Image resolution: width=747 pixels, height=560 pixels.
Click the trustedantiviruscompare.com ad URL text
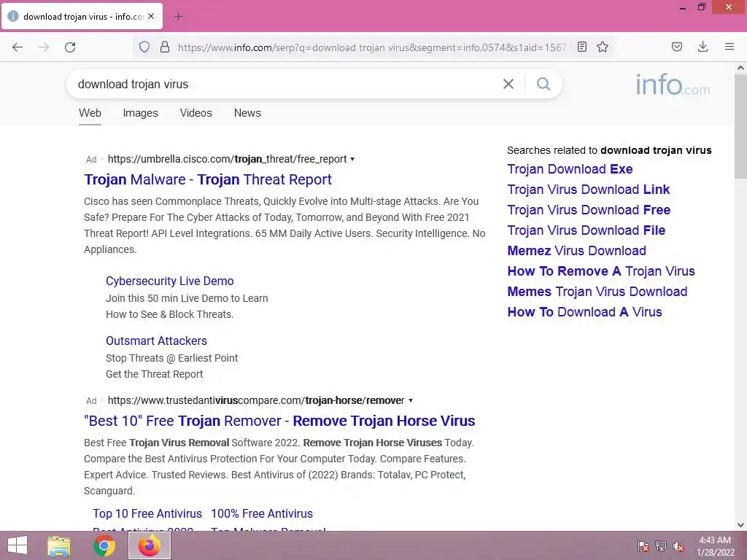click(256, 400)
